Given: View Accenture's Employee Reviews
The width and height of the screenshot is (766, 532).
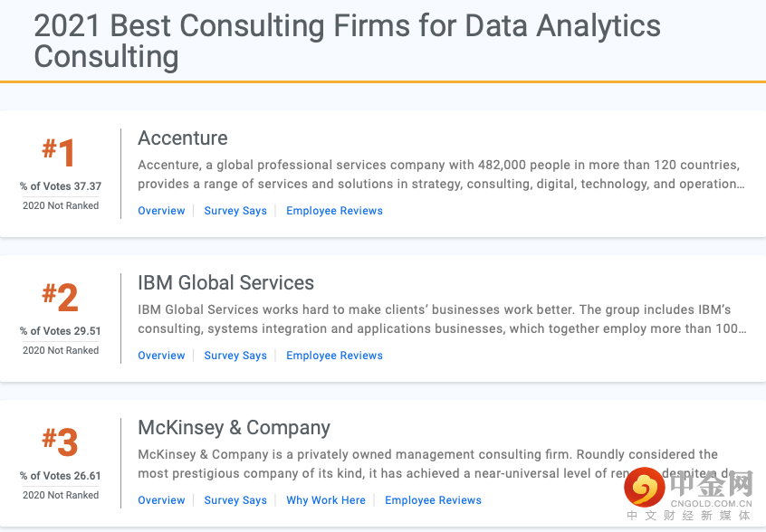Looking at the screenshot, I should 334,211.
